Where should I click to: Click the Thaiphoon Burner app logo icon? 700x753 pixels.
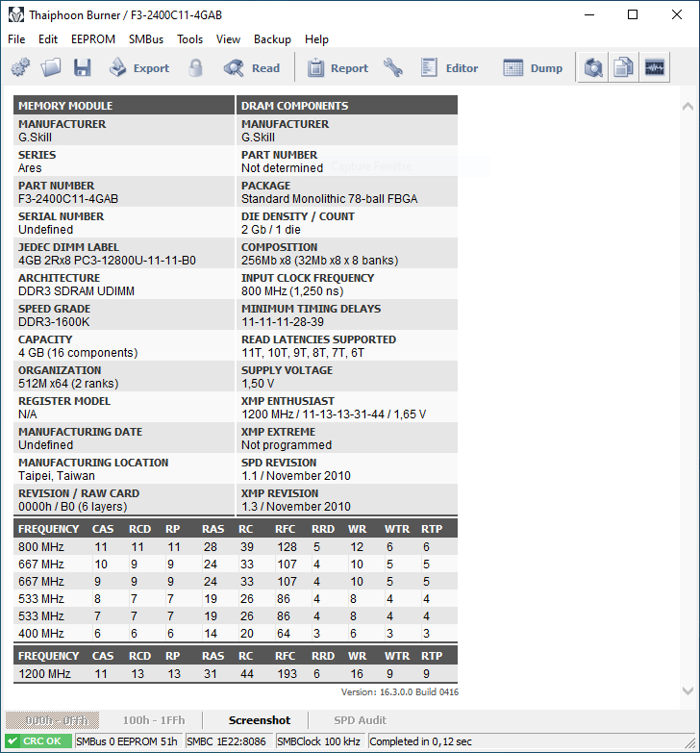pos(15,14)
